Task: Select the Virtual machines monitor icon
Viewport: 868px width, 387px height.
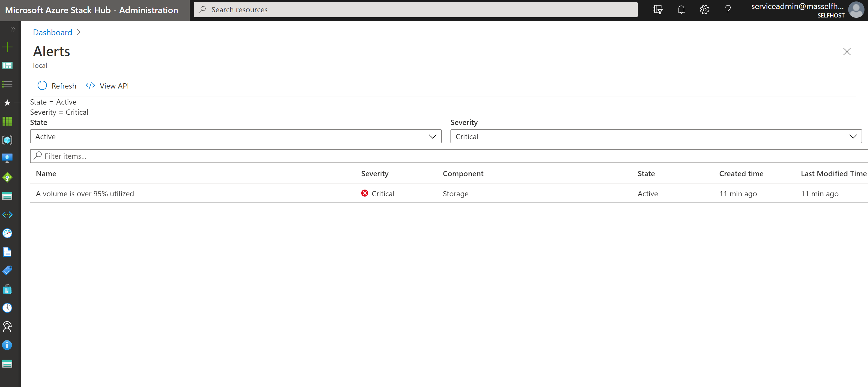Action: click(7, 158)
